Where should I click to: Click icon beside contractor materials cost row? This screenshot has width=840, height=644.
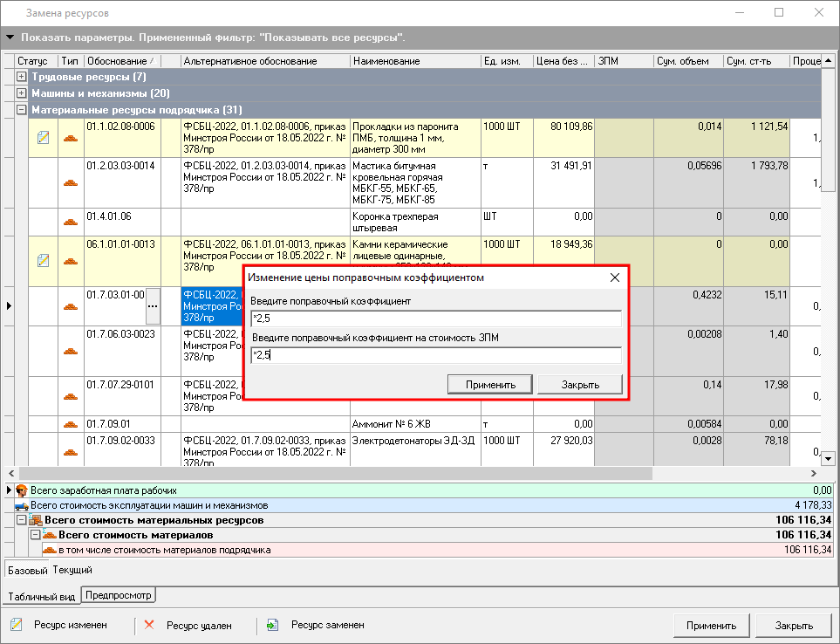click(x=50, y=550)
